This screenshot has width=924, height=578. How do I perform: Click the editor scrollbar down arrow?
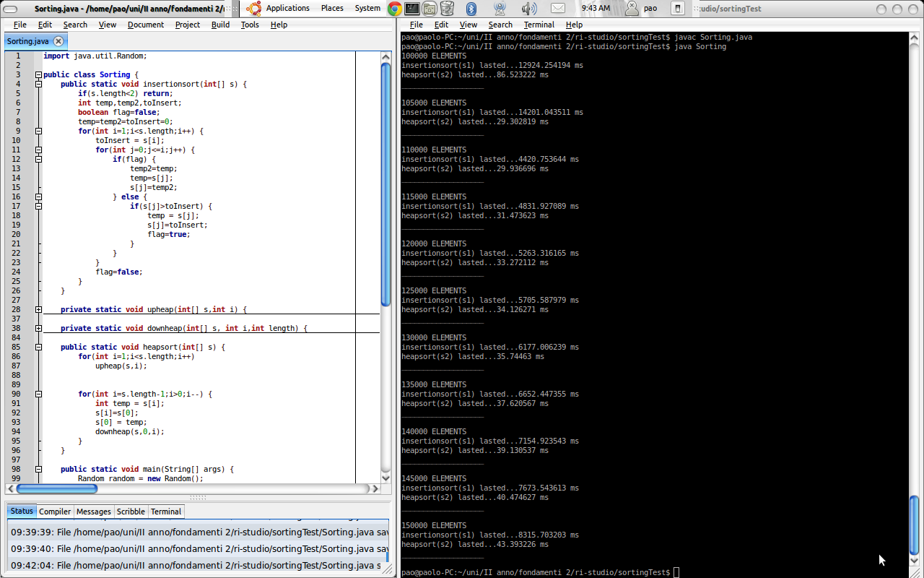coord(385,478)
